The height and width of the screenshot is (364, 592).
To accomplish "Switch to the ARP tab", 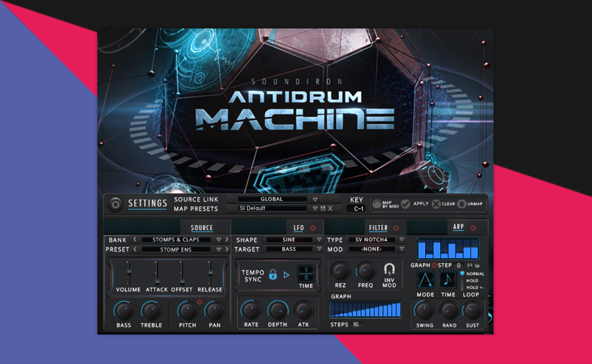I will [x=458, y=227].
